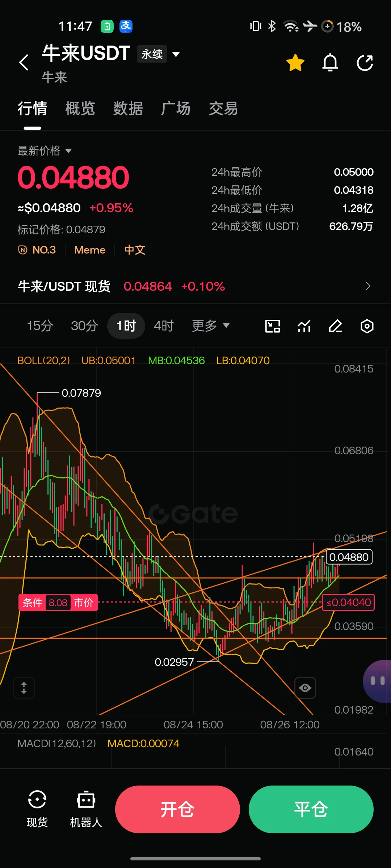Tap the MB:0.04536 middle band value
The image size is (391, 868).
(176, 361)
